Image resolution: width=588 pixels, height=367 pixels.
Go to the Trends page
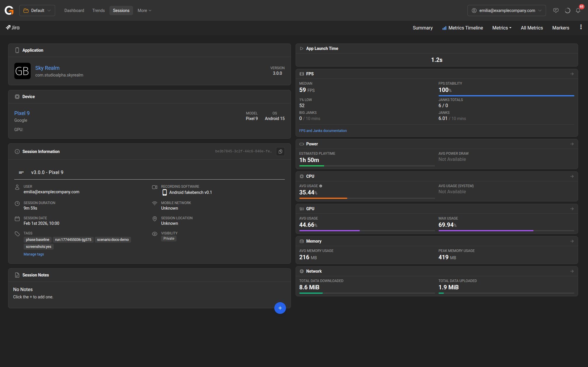[98, 11]
